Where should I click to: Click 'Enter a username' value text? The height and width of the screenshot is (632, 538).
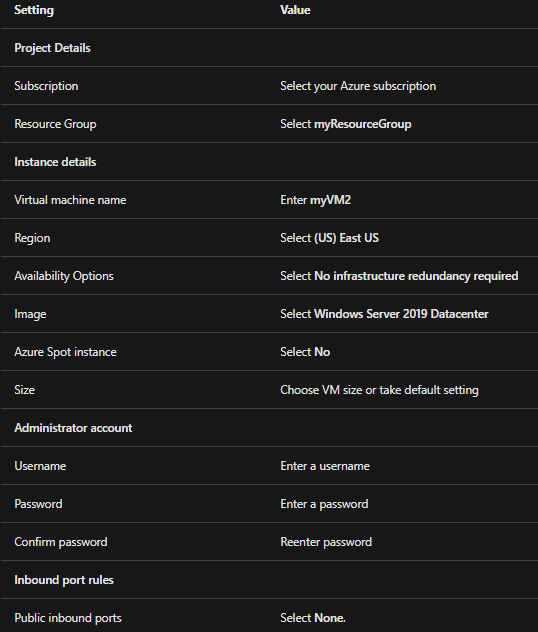coord(325,466)
